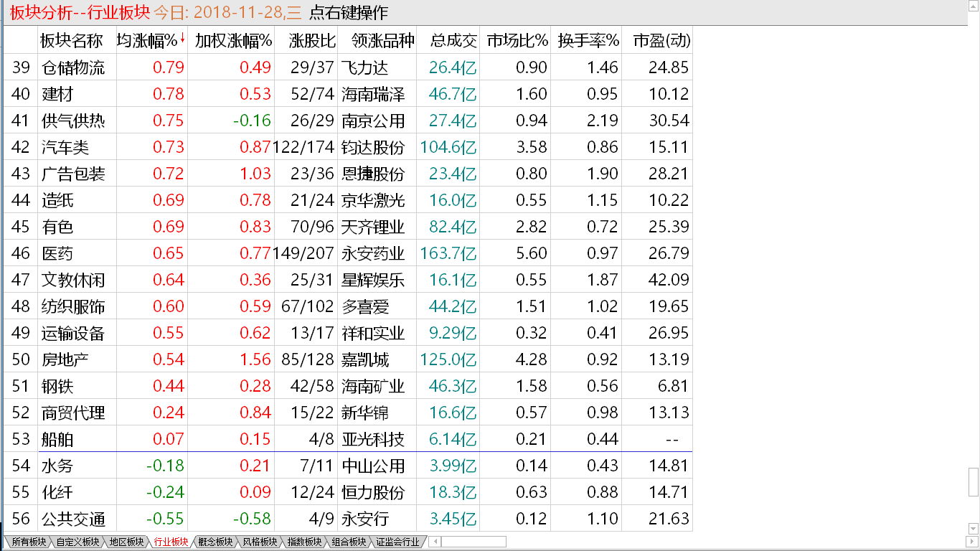Click the horizontal scrollbar left arrow
This screenshot has height=551, width=980.
[435, 542]
